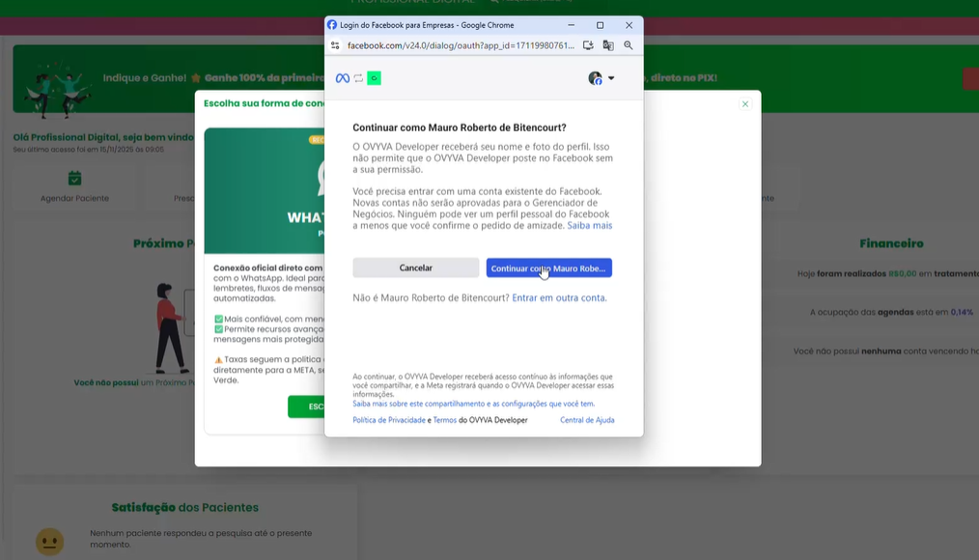
Task: Click the translate page icon
Action: [608, 45]
